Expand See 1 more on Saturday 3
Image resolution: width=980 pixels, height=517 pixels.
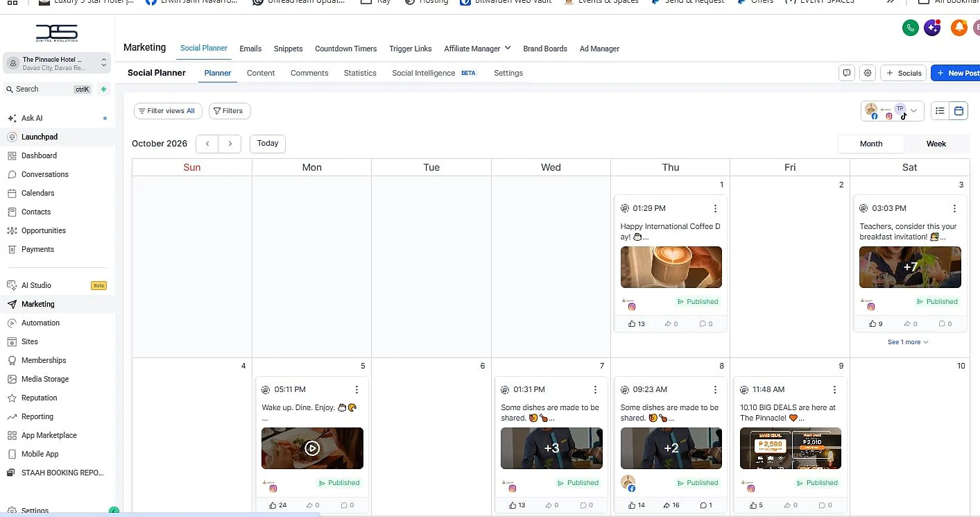coord(907,342)
